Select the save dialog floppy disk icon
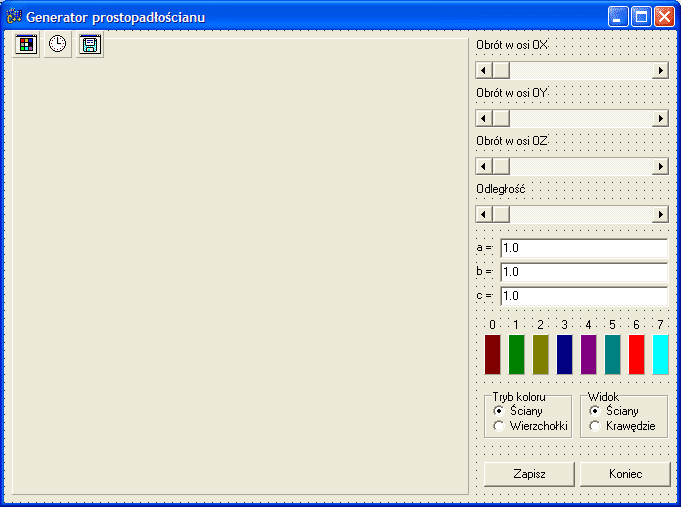The height and width of the screenshot is (507, 681). tap(90, 44)
